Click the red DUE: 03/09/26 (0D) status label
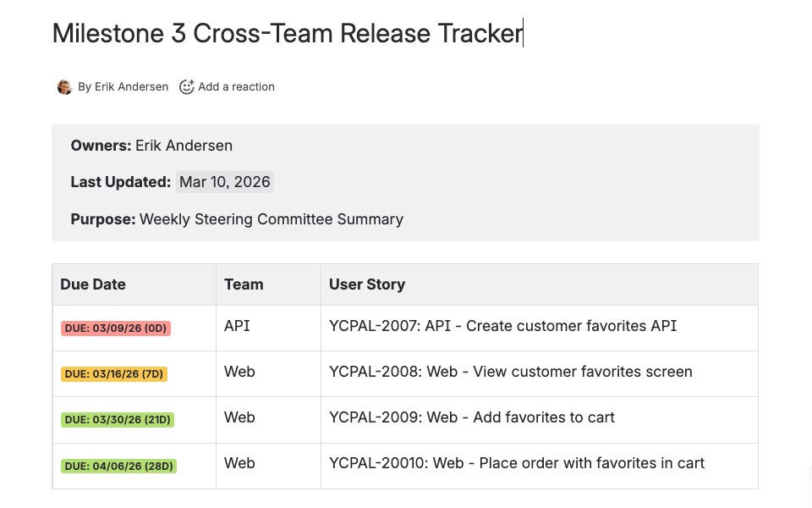The width and height of the screenshot is (812, 508). [x=115, y=329]
